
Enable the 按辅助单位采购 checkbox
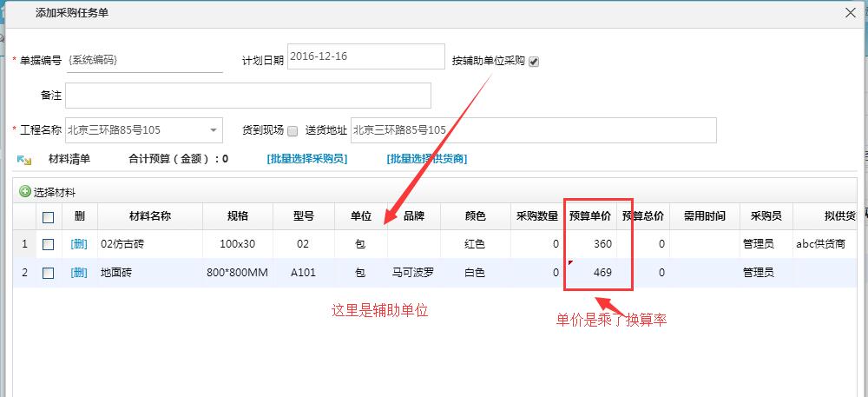[534, 62]
